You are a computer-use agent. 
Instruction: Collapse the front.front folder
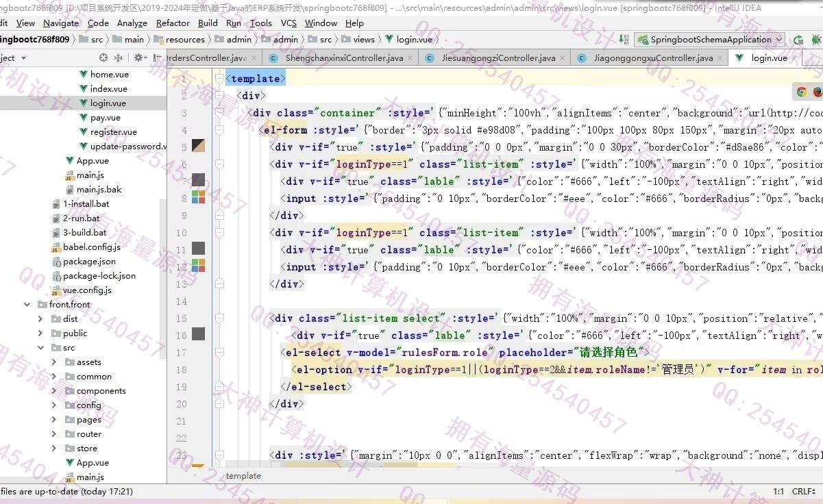27,305
